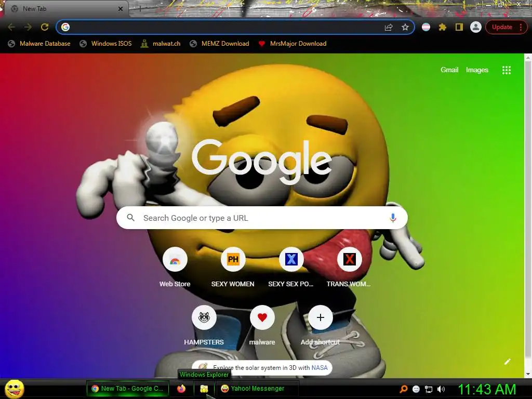Start voice search with the microphone icon
The width and height of the screenshot is (532, 399).
393,218
